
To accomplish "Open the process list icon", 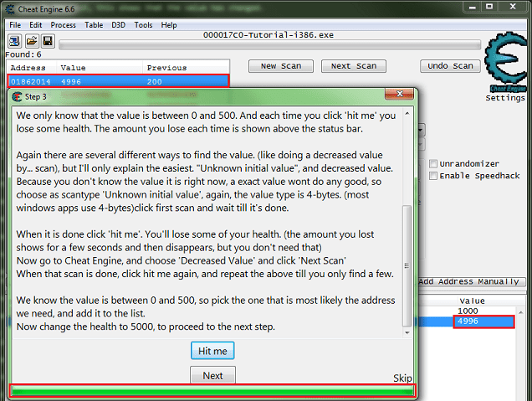I will pos(14,41).
